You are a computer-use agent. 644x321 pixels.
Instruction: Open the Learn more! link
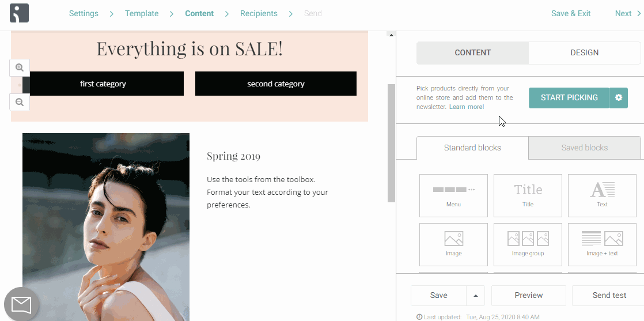467,107
